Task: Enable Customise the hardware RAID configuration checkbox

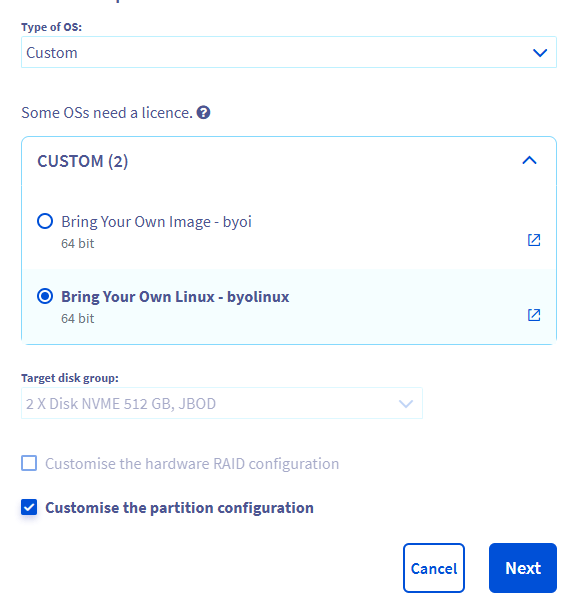Action: click(29, 463)
